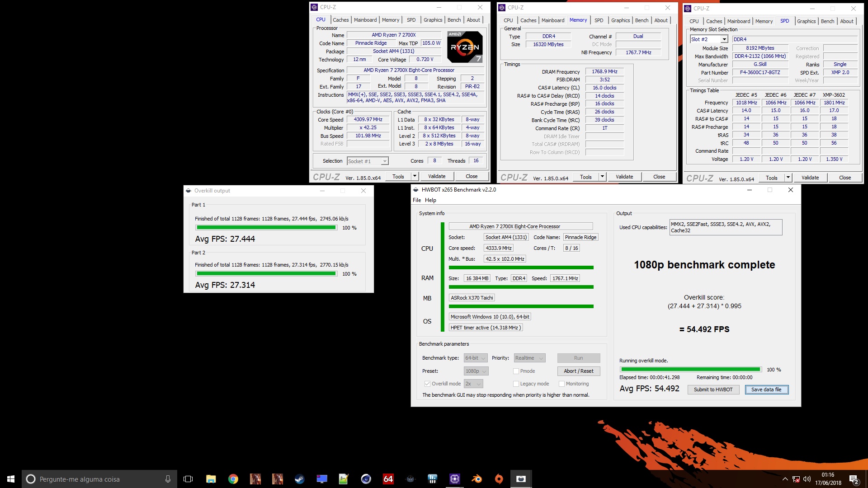The width and height of the screenshot is (868, 488).
Task: Open Bench tab in SPD CPU-Z window
Action: click(x=827, y=21)
